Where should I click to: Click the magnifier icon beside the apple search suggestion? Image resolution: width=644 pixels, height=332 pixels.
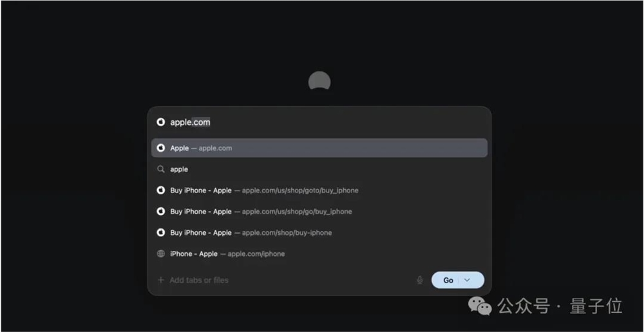point(160,169)
